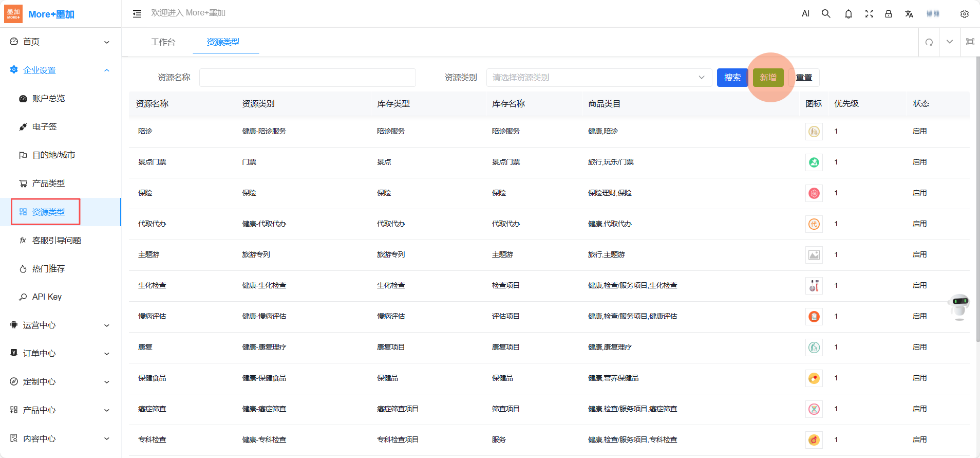Open the 资源类别 dropdown selector
The image size is (980, 458).
[x=598, y=78]
